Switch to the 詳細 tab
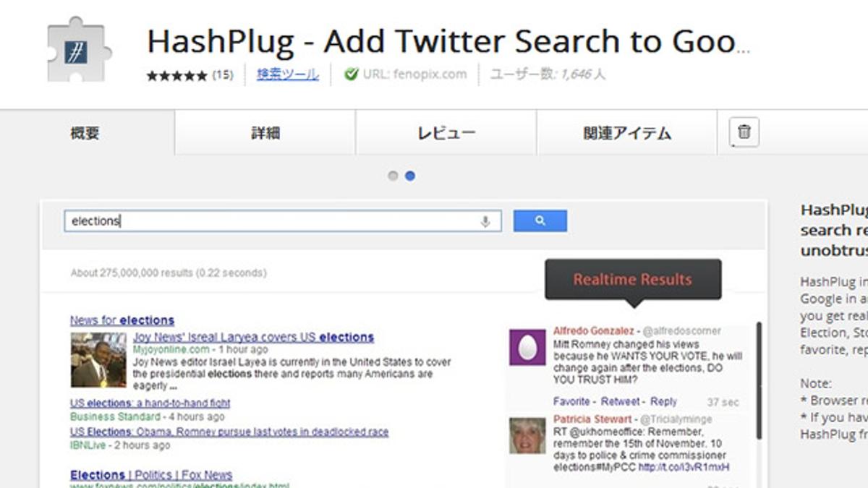868x488 pixels. (x=265, y=133)
